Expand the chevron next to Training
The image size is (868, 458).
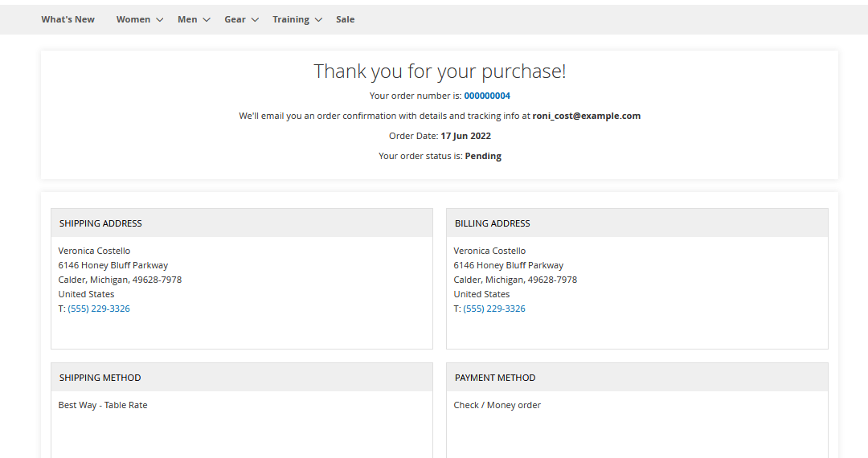318,20
